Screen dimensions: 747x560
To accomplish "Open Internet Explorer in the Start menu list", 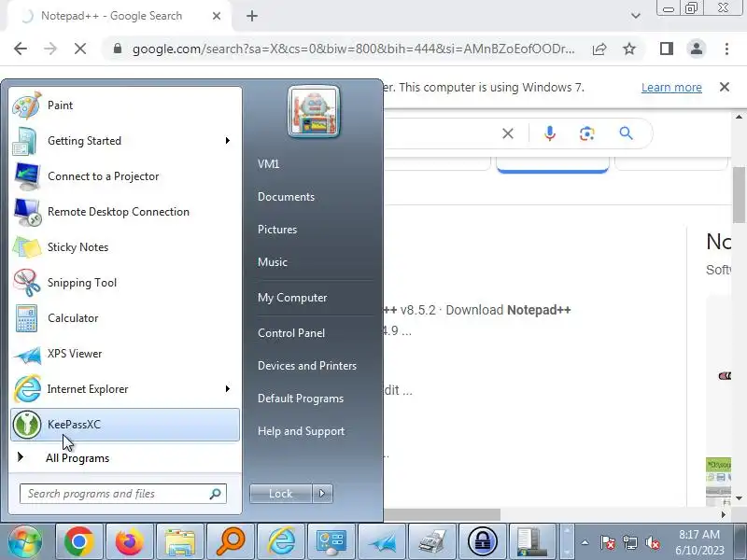I will click(125, 389).
